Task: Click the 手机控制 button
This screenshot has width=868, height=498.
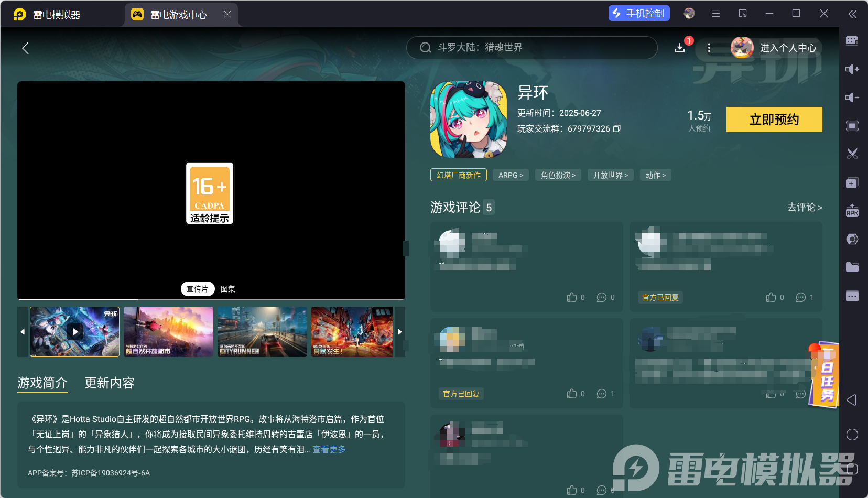Action: (x=639, y=14)
